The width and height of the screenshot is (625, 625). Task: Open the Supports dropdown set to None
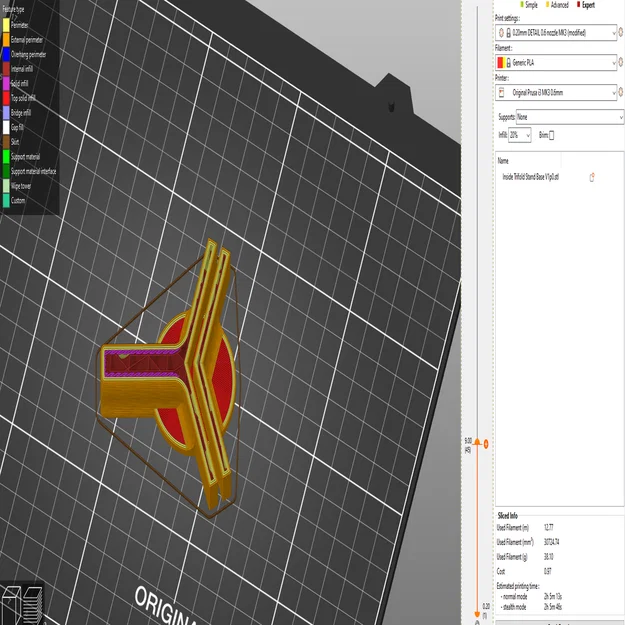(x=570, y=117)
